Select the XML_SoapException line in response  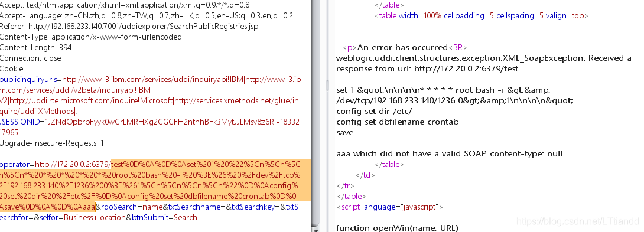point(483,58)
